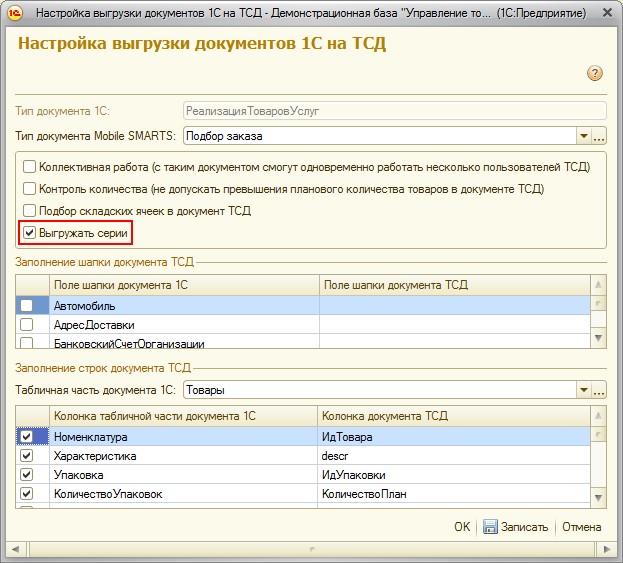Click ellipsis button next to Подбор заказа
The height and width of the screenshot is (563, 623).
click(x=599, y=136)
